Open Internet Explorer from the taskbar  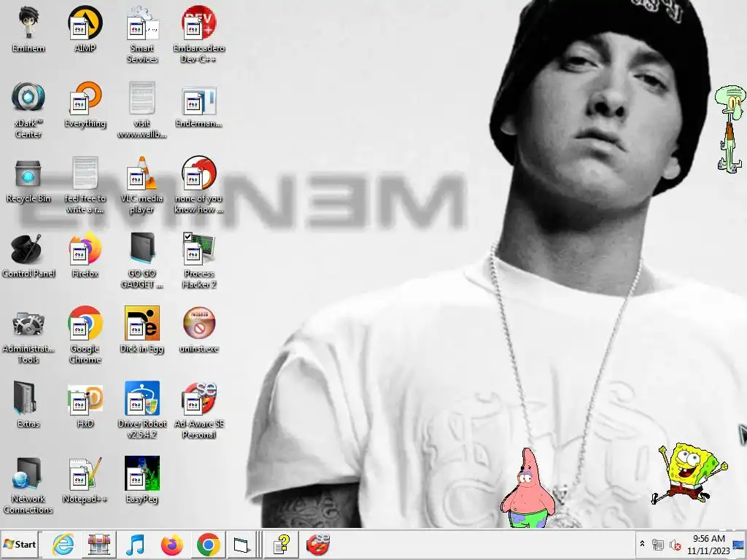coord(63,544)
